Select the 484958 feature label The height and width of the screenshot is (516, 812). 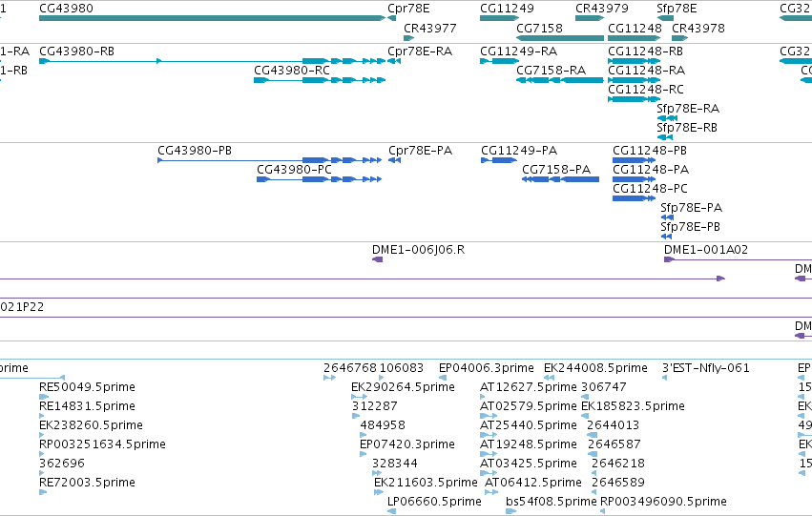click(383, 425)
